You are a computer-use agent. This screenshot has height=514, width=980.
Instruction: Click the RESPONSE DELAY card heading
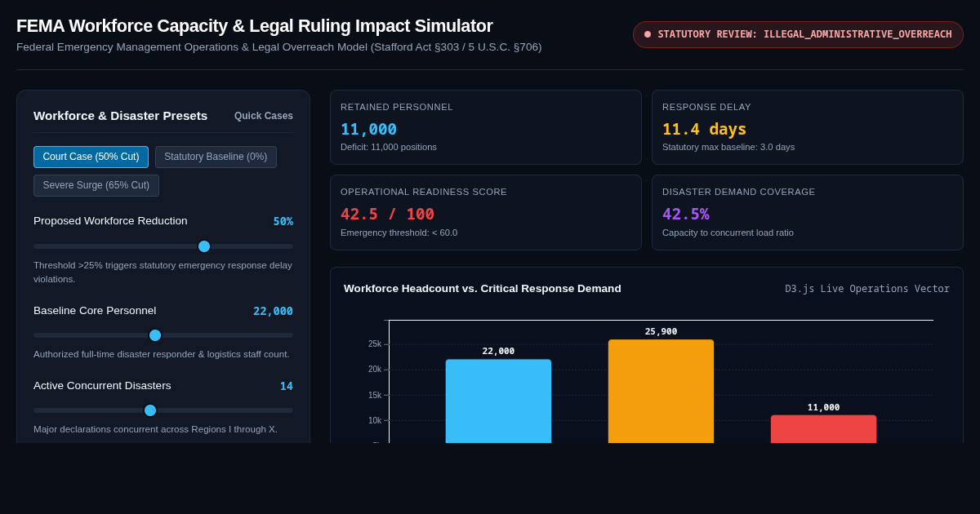coord(706,107)
